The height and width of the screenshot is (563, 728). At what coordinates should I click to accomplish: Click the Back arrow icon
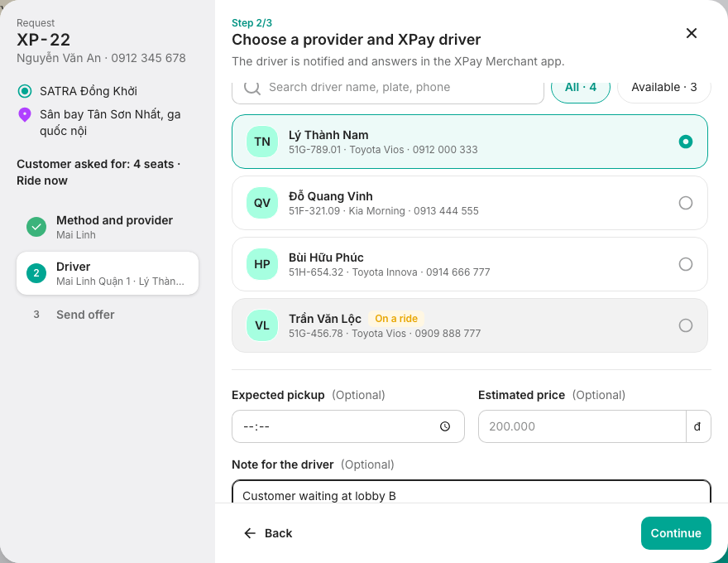(250, 533)
